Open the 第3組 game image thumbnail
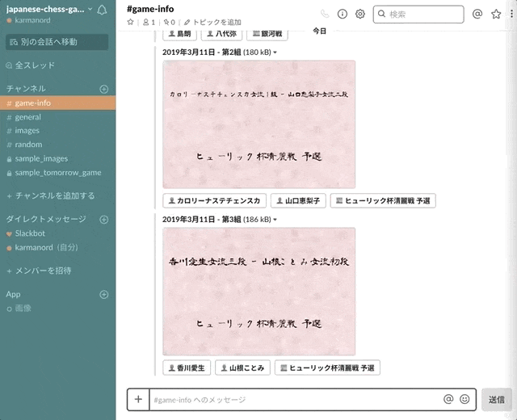Image resolution: width=517 pixels, height=420 pixels. [258, 292]
